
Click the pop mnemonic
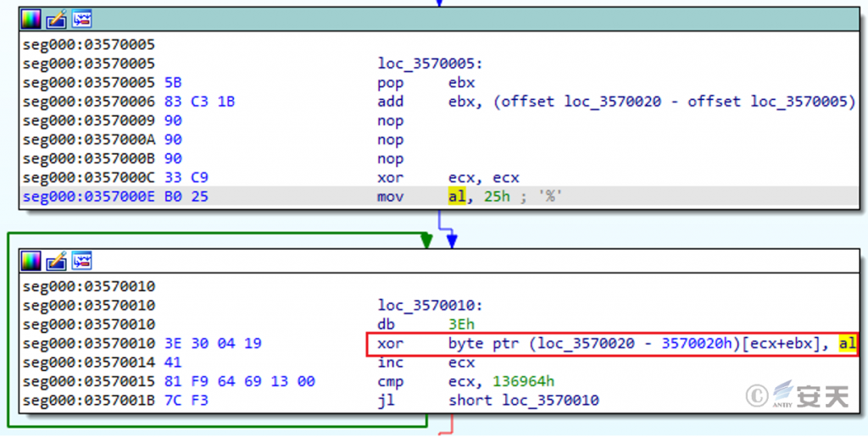[391, 83]
